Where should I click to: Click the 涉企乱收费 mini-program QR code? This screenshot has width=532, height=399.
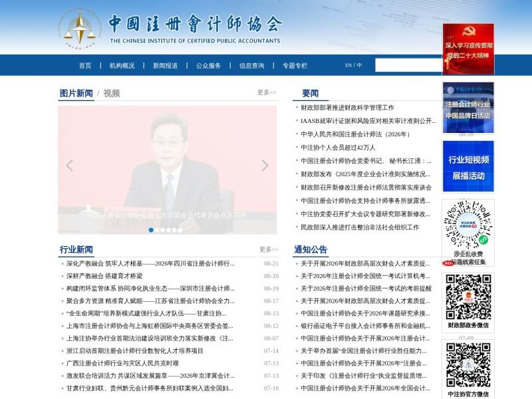pos(468,224)
